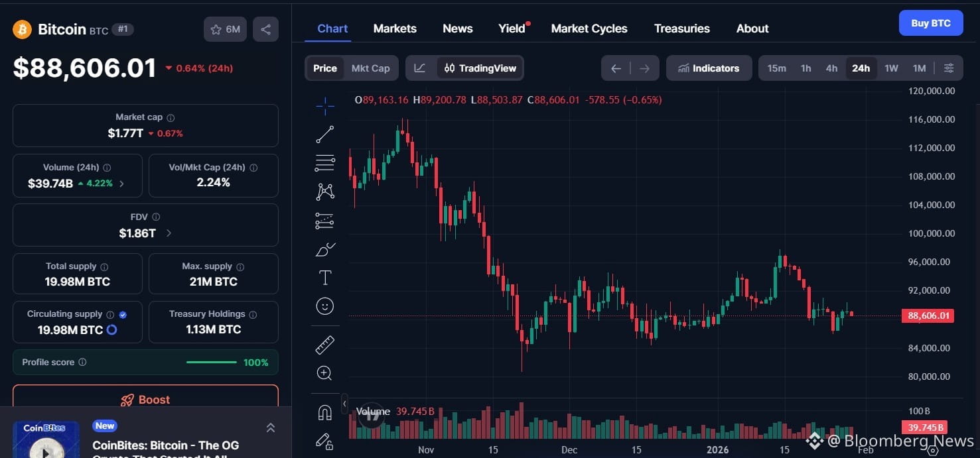This screenshot has height=458, width=980.
Task: Switch chart to Mkt Cap view
Action: pyautogui.click(x=370, y=68)
